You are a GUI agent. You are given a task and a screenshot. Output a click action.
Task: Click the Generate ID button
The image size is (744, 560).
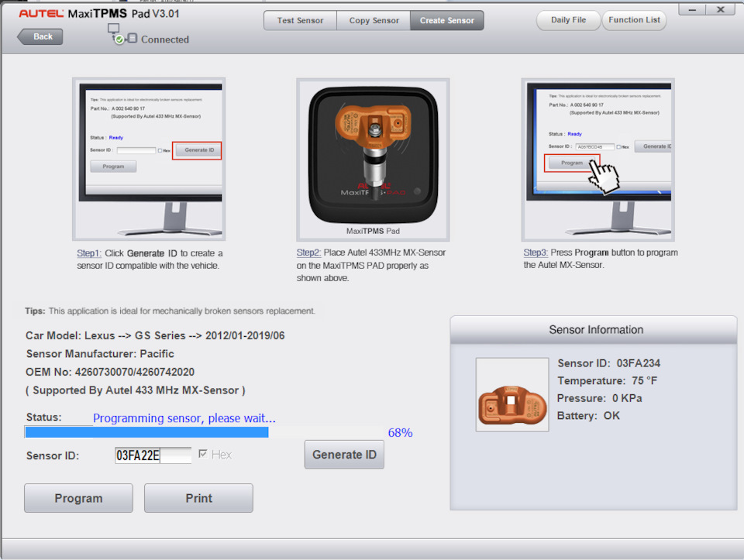(344, 454)
